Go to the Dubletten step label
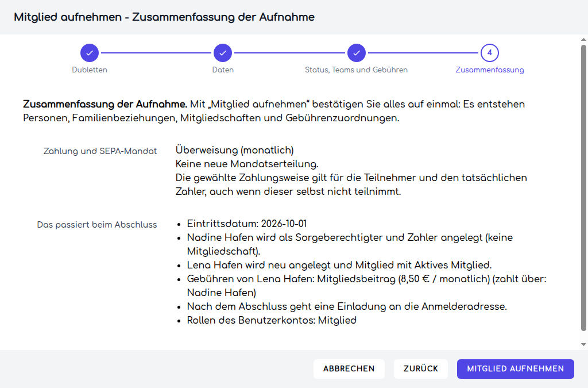Viewport: 588px width, 388px height. 90,70
